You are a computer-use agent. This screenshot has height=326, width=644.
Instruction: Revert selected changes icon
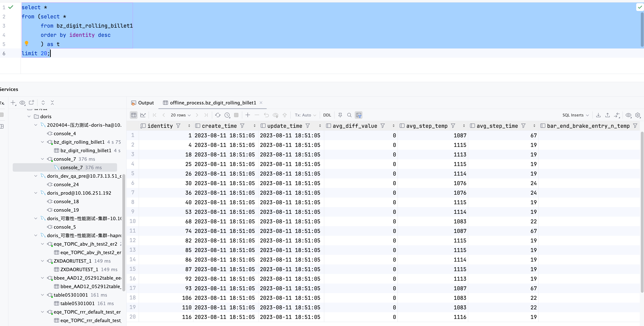click(266, 115)
